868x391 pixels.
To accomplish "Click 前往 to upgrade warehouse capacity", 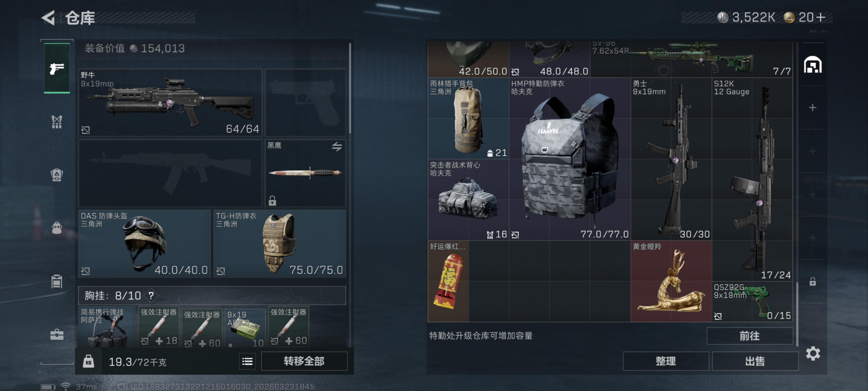I will (749, 336).
